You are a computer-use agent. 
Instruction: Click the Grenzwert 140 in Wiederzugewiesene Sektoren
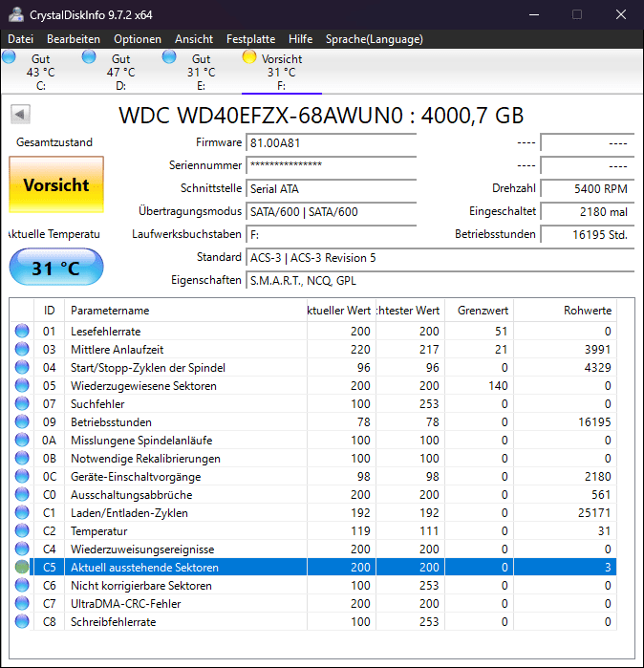[x=498, y=385]
